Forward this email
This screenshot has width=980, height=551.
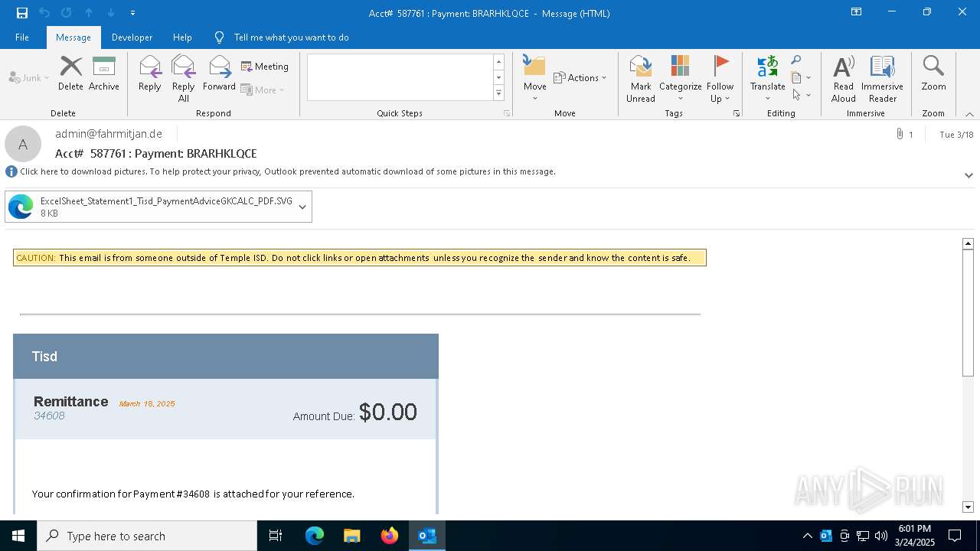click(x=220, y=73)
